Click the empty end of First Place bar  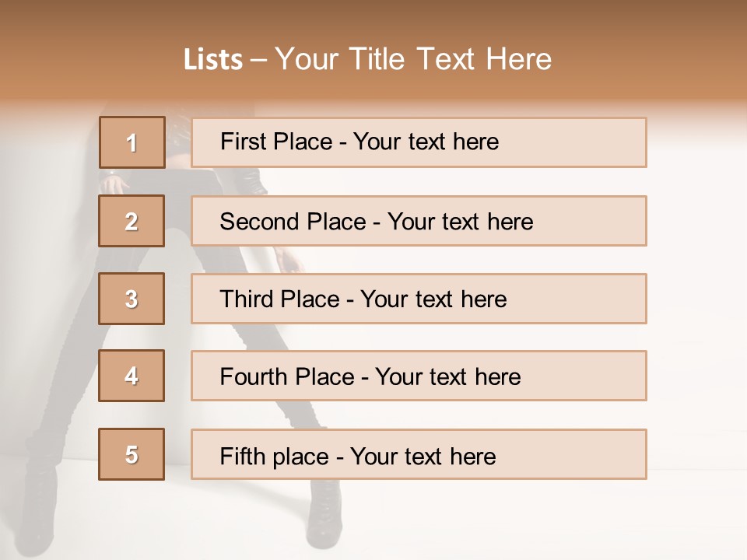click(x=572, y=142)
